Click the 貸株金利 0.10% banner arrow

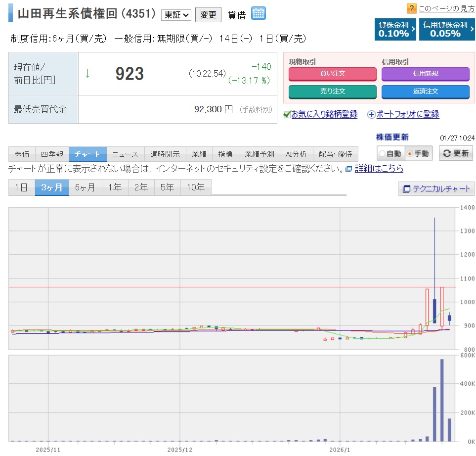pos(413,30)
